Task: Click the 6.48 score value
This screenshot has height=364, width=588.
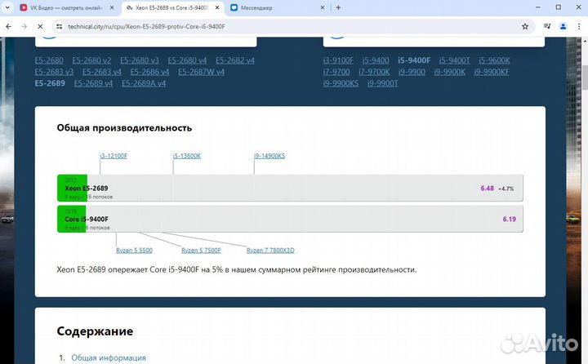Action: (487, 189)
